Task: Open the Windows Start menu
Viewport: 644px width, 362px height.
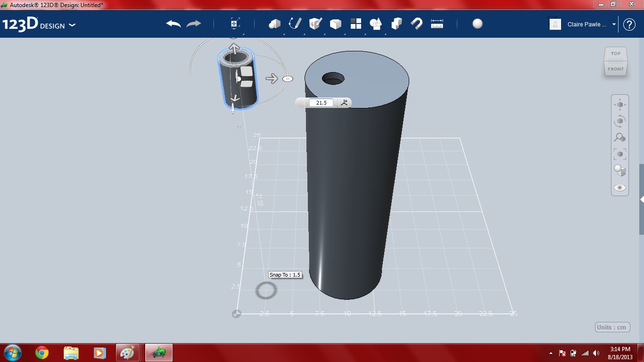Action: (12, 353)
